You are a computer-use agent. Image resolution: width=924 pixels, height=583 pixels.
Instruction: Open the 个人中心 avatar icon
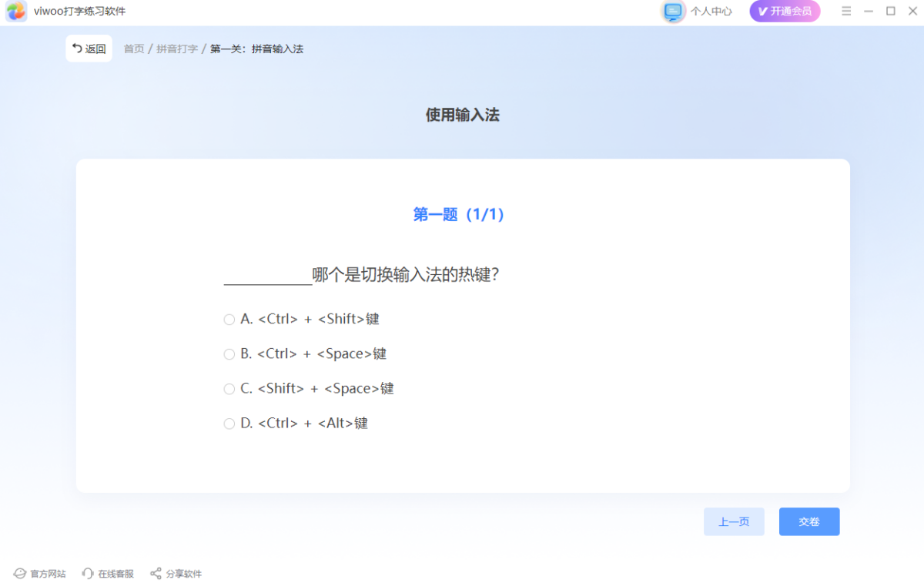coord(674,11)
